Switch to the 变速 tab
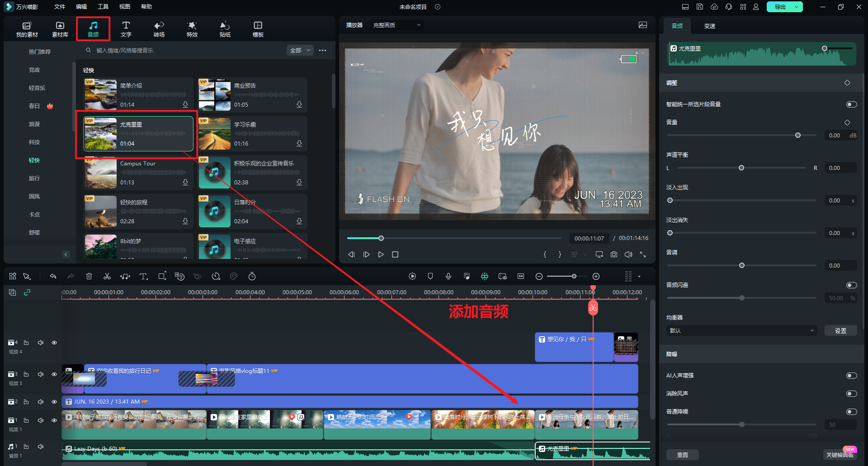868x466 pixels. pos(709,26)
